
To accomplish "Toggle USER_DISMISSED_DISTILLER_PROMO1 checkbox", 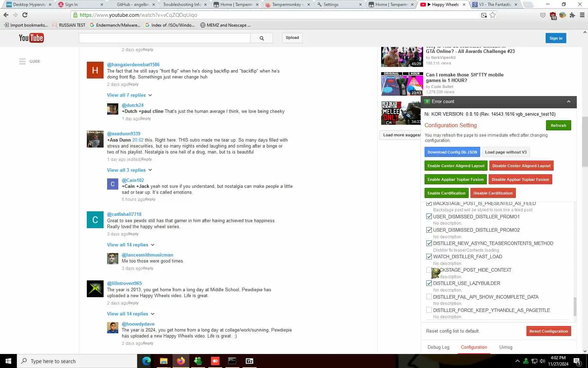I will (429, 217).
